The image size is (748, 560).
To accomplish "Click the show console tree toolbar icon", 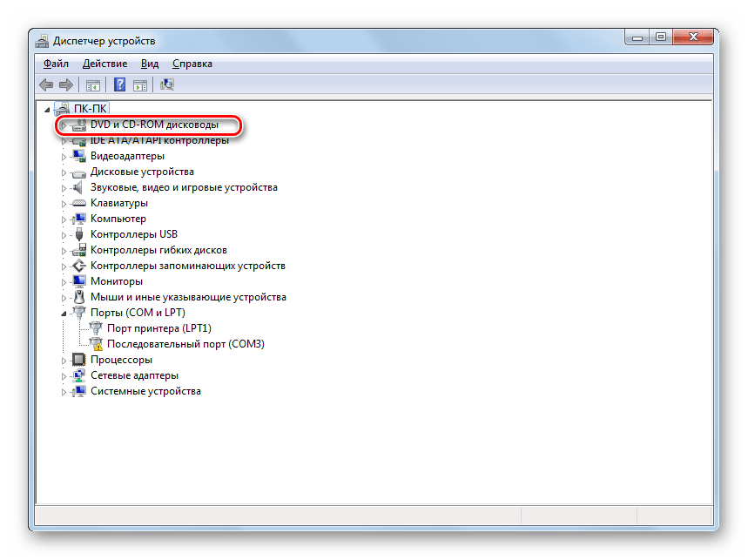I will [x=92, y=85].
